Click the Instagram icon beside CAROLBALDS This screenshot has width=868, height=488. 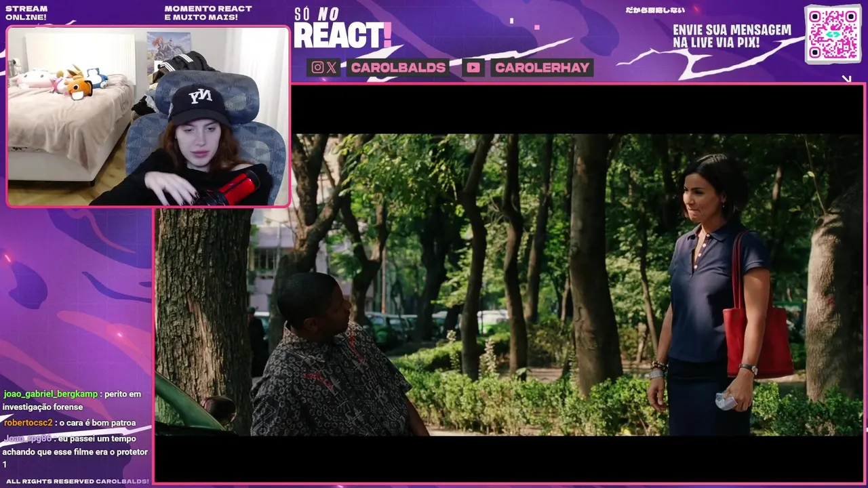tap(317, 67)
